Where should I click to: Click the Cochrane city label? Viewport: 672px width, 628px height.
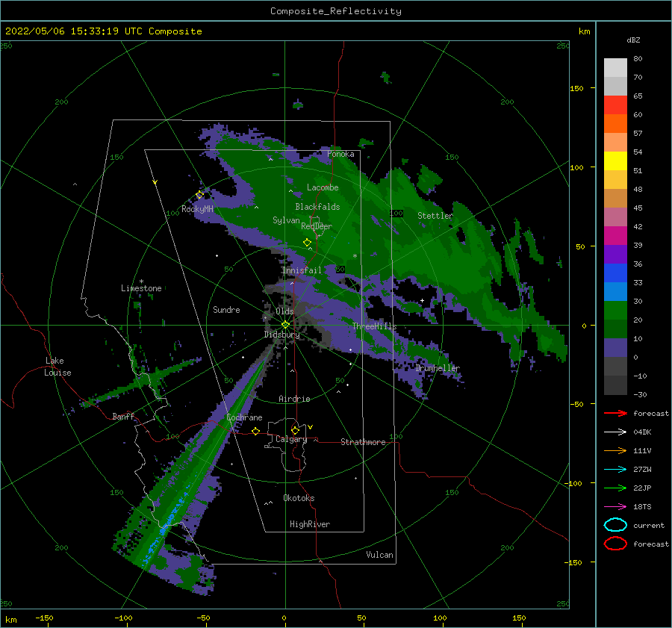pyautogui.click(x=244, y=417)
